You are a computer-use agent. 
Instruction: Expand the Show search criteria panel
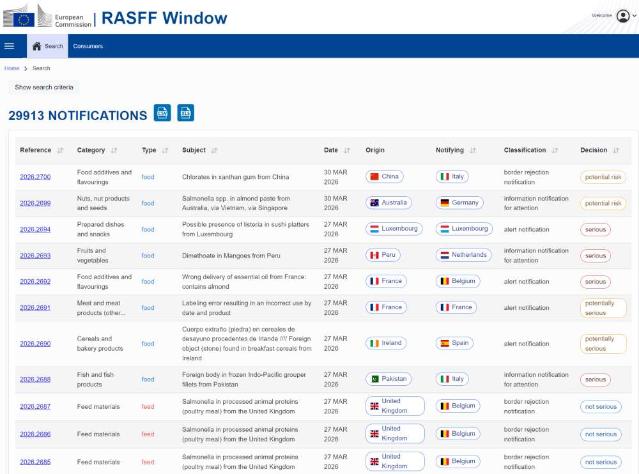click(x=44, y=87)
